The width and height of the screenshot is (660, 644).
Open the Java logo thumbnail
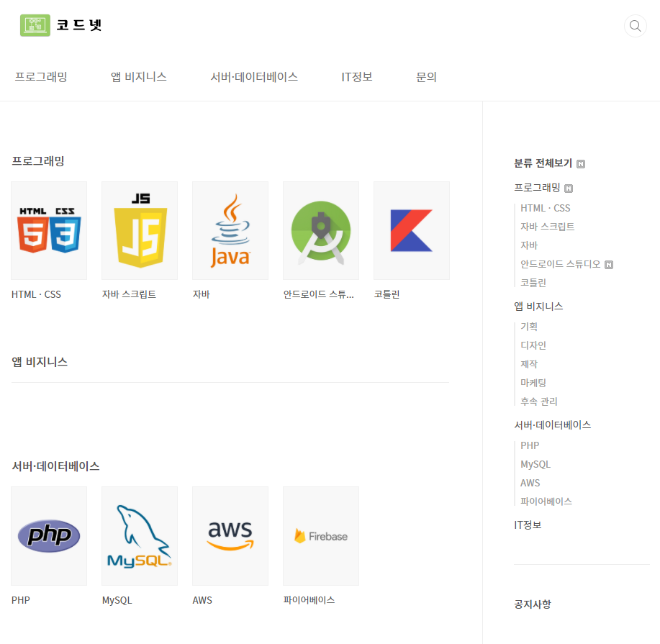point(230,231)
